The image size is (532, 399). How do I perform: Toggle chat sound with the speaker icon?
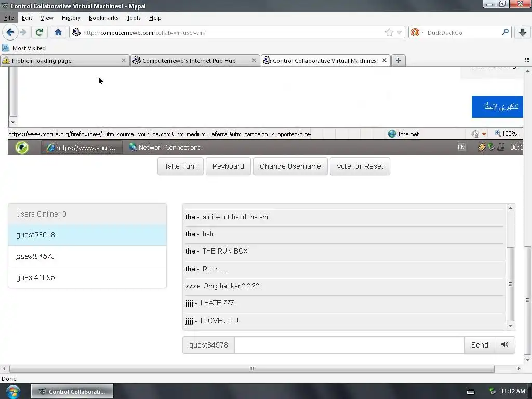pos(505,345)
